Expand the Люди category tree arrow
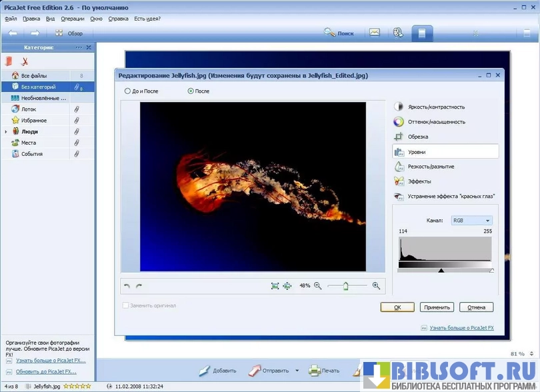 click(x=5, y=132)
